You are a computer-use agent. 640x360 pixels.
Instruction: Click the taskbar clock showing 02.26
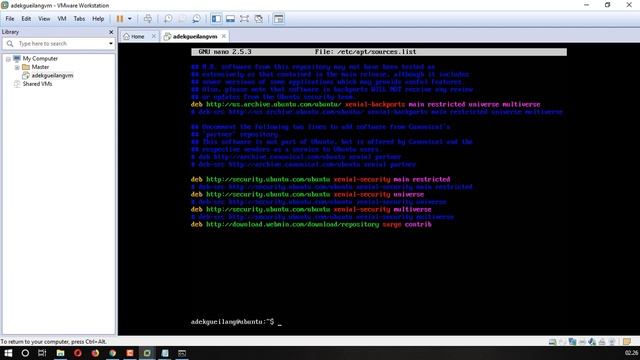tap(631, 353)
